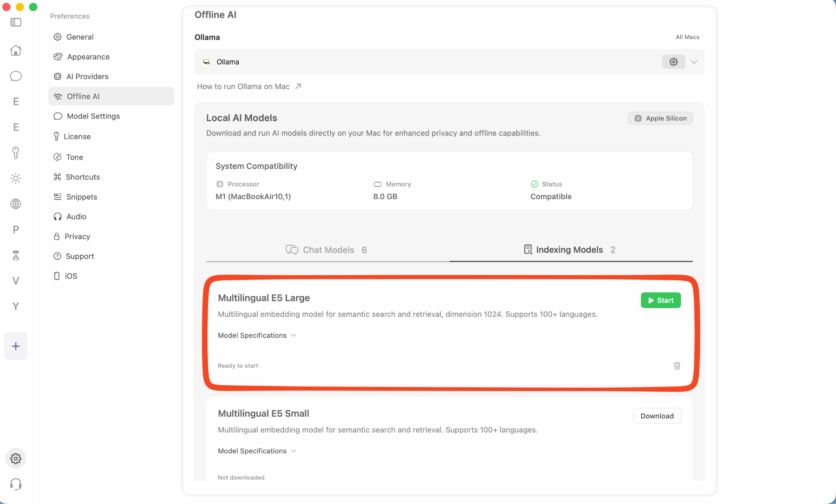Image resolution: width=836 pixels, height=504 pixels.
Task: Select the Tone preferences section
Action: (x=74, y=157)
